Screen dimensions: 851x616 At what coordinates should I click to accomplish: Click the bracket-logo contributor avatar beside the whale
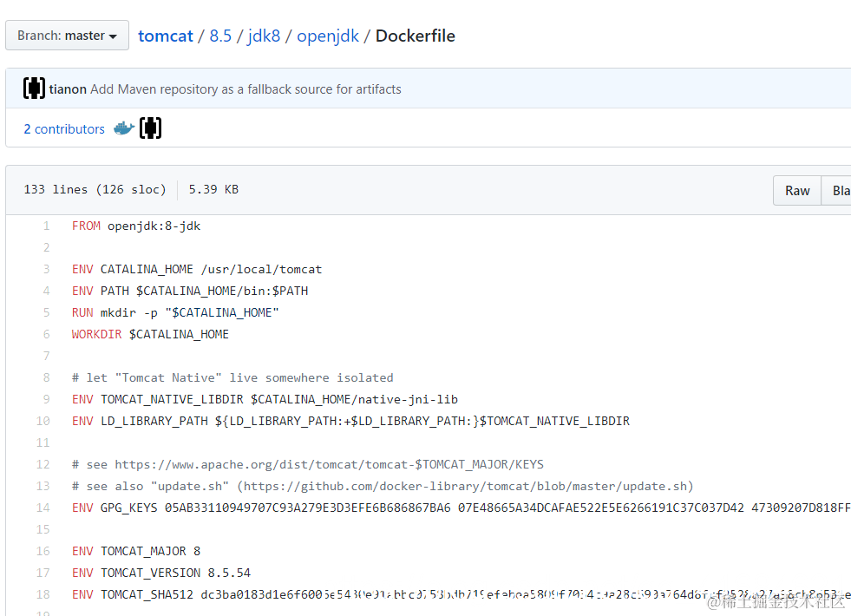coord(150,128)
